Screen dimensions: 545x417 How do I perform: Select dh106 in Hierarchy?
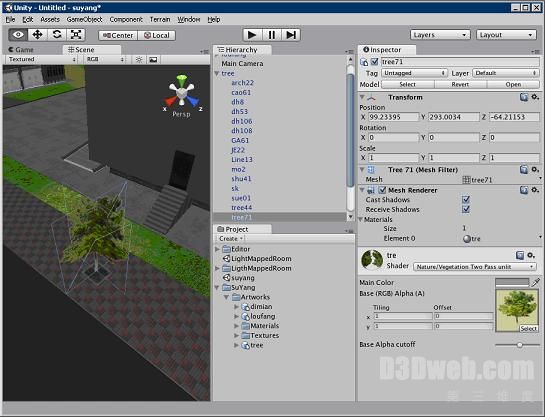pyautogui.click(x=242, y=121)
